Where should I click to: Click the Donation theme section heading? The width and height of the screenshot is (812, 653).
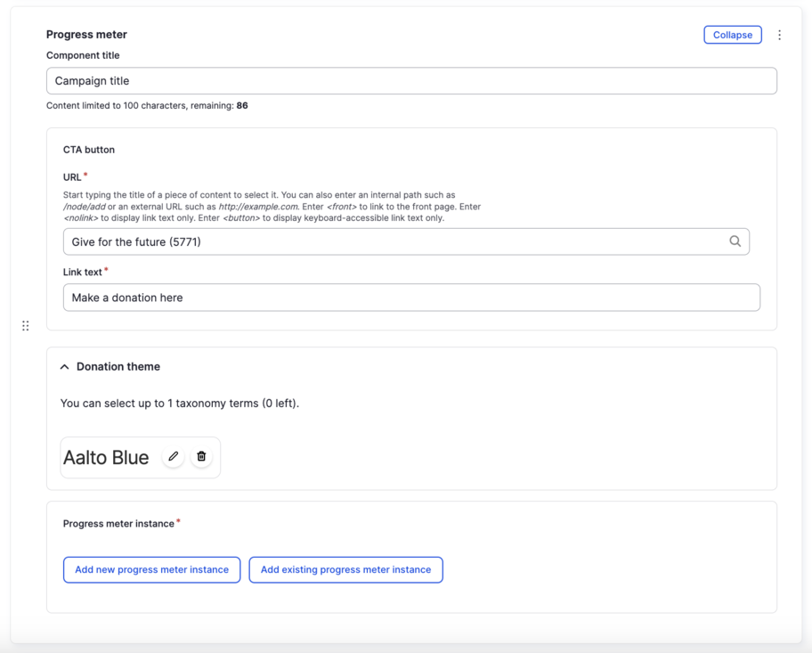click(118, 367)
